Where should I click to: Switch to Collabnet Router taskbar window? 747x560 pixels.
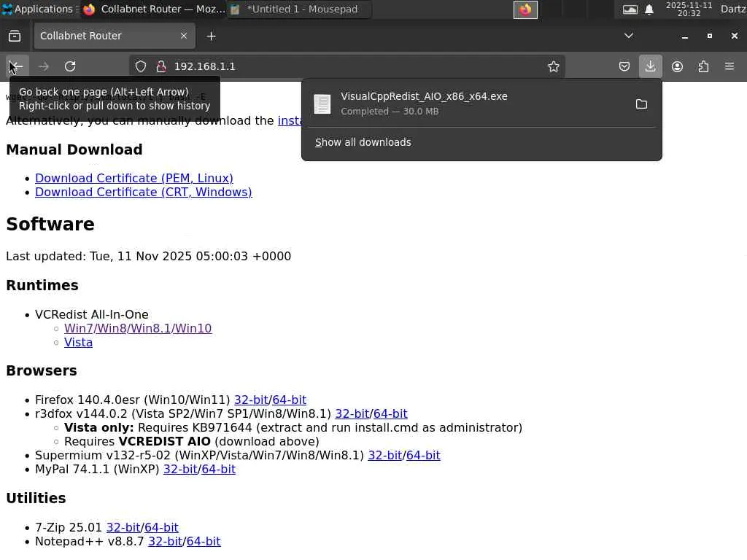pyautogui.click(x=153, y=9)
